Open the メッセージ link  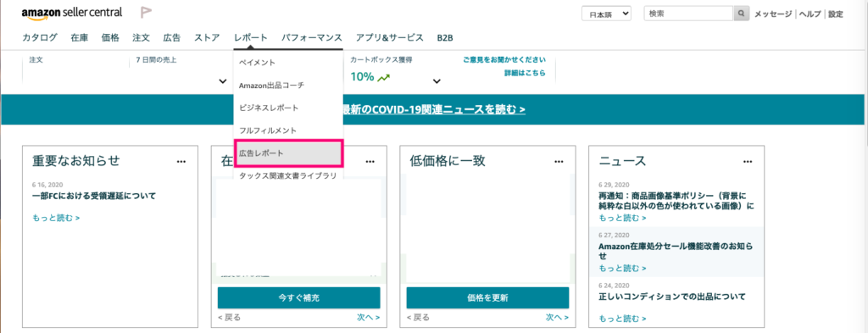[773, 14]
